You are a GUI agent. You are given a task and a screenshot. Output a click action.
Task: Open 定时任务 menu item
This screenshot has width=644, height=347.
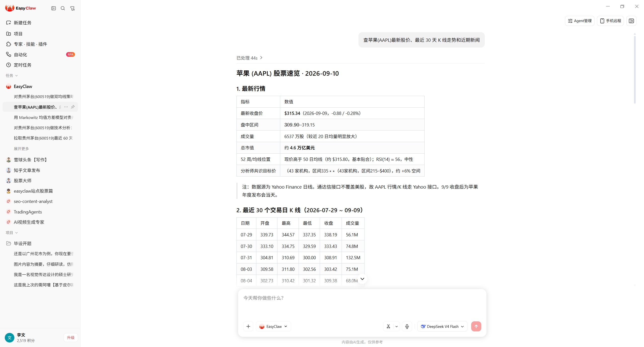point(40,65)
